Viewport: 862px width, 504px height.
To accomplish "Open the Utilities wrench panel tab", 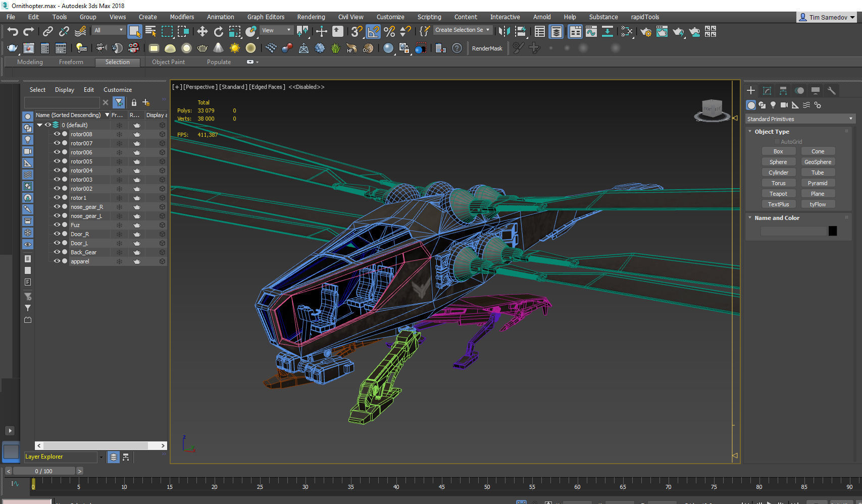I will click(x=832, y=90).
